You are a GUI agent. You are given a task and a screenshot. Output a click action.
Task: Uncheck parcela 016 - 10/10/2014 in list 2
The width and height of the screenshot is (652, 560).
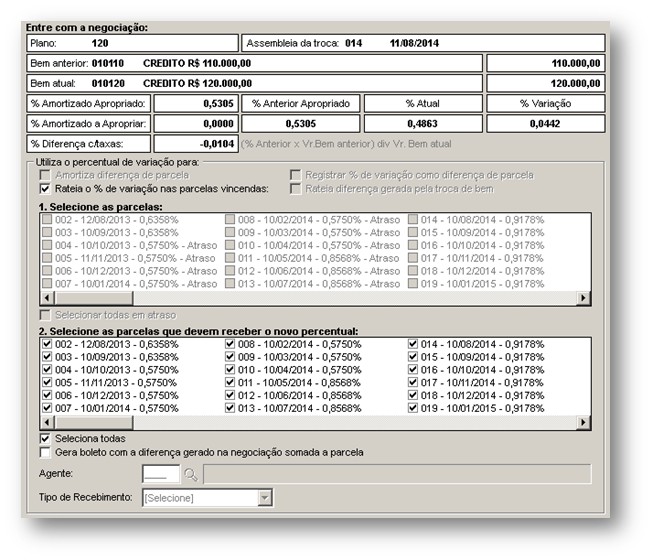(412, 370)
